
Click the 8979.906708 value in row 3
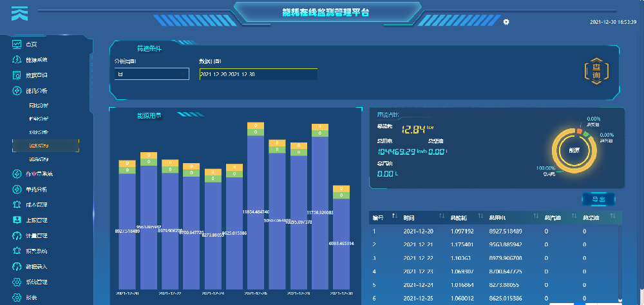(x=506, y=258)
